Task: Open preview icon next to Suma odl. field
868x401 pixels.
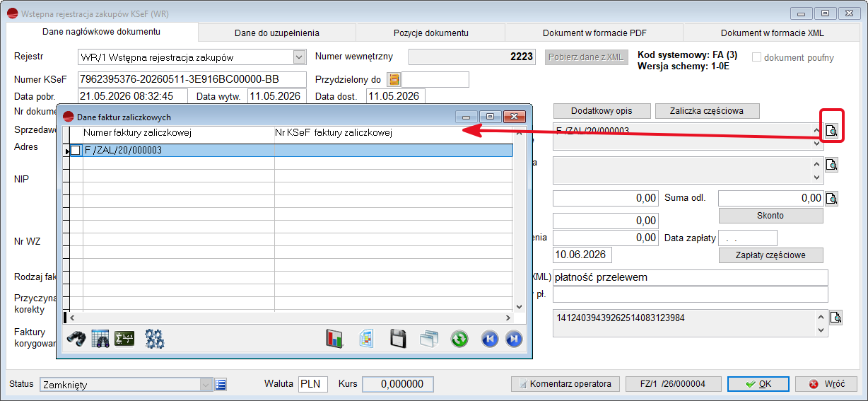Action: (832, 198)
